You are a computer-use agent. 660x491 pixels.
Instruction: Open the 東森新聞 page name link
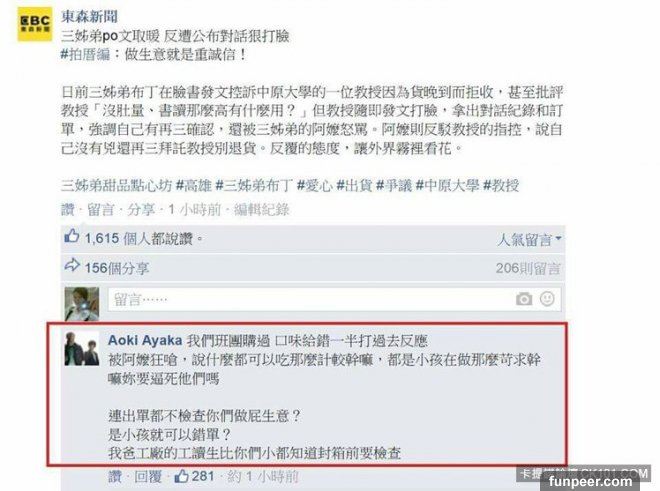point(89,16)
